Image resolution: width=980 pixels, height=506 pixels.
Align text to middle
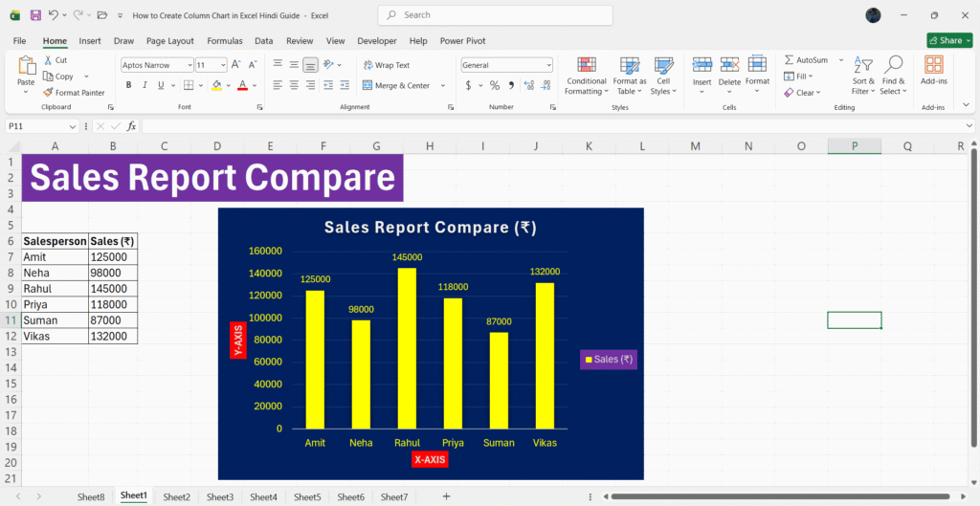(294, 64)
